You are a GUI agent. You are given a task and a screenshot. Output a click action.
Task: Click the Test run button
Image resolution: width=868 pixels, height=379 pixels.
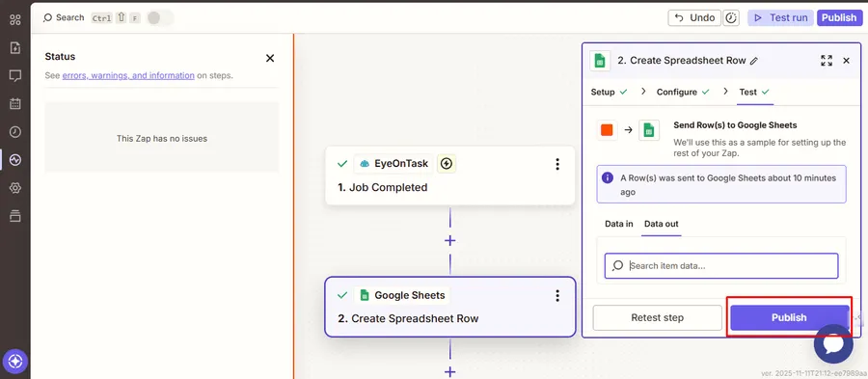[780, 17]
